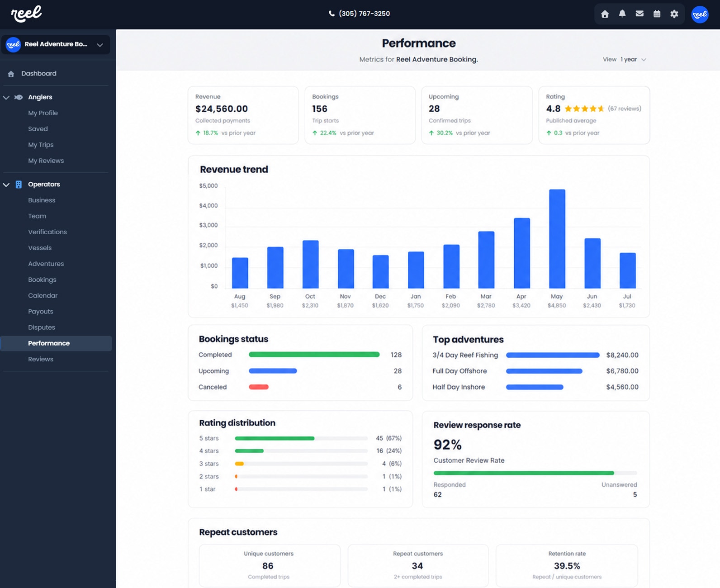Image resolution: width=720 pixels, height=588 pixels.
Task: Open Adventures in sidebar
Action: coord(46,264)
